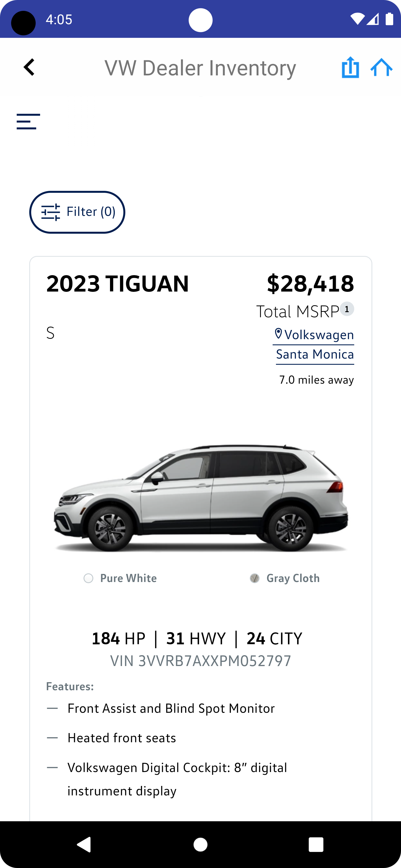
Task: Tap the home icon in header
Action: pos(381,67)
